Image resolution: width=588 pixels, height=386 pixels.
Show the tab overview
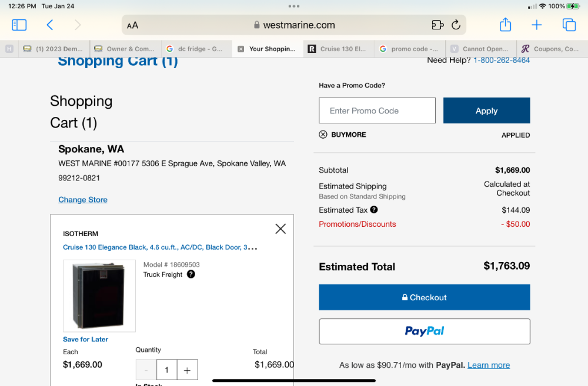(569, 25)
